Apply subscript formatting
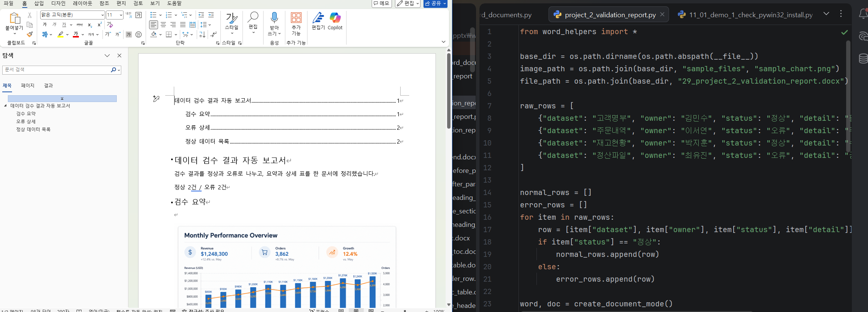868x312 pixels. click(x=90, y=25)
